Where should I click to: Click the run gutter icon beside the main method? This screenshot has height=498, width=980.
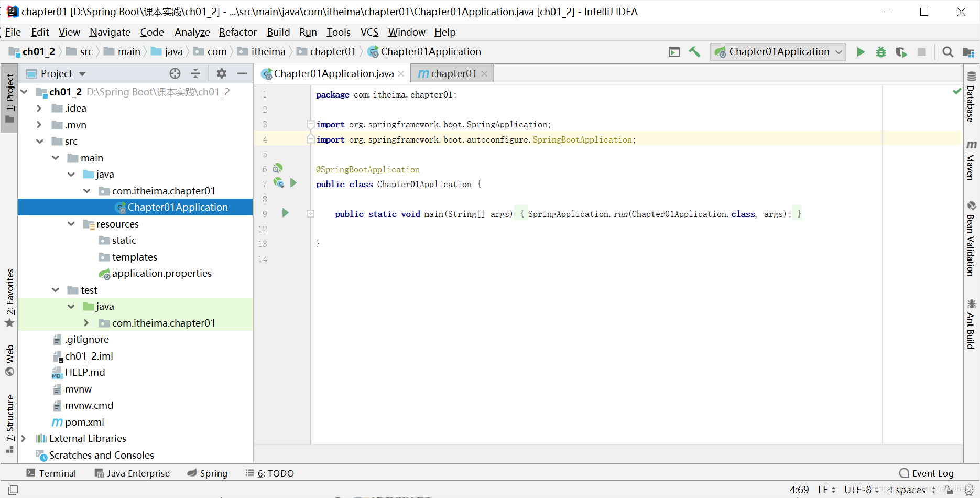(286, 213)
